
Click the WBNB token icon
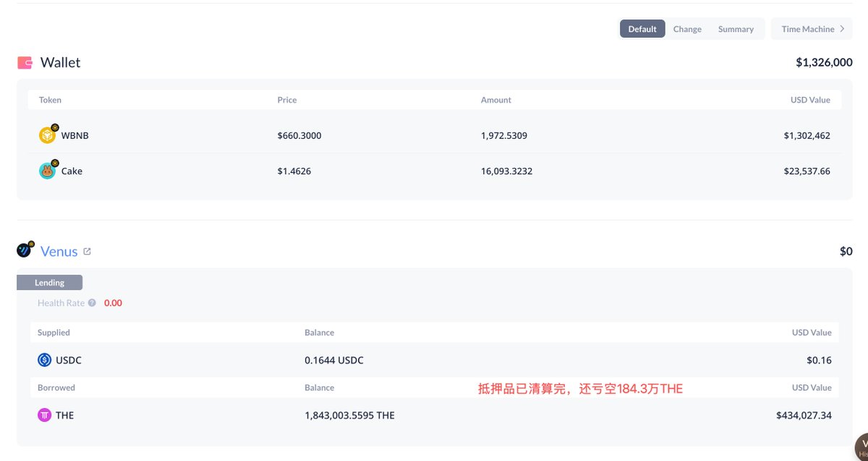click(x=48, y=135)
